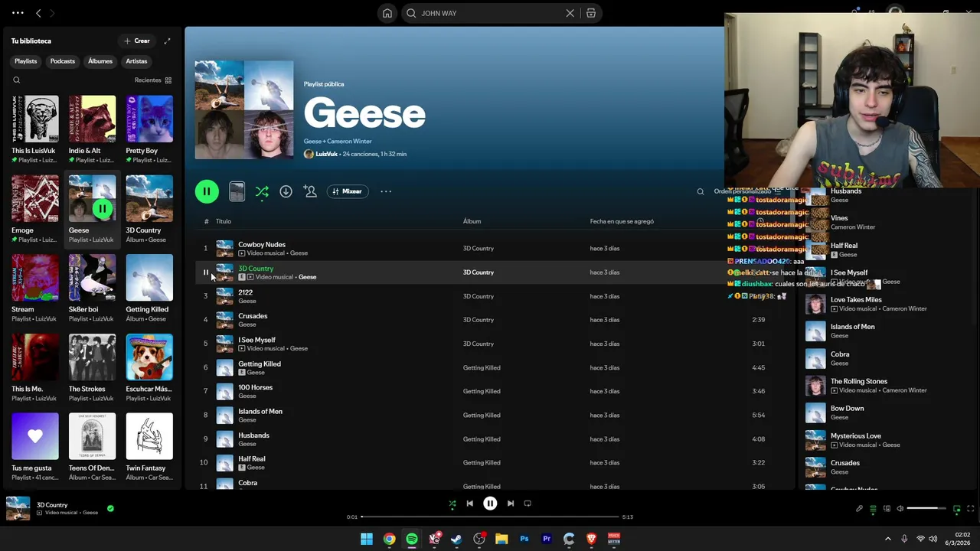Select the Crusades track in playlist
The height and width of the screenshot is (551, 980).
(253, 316)
